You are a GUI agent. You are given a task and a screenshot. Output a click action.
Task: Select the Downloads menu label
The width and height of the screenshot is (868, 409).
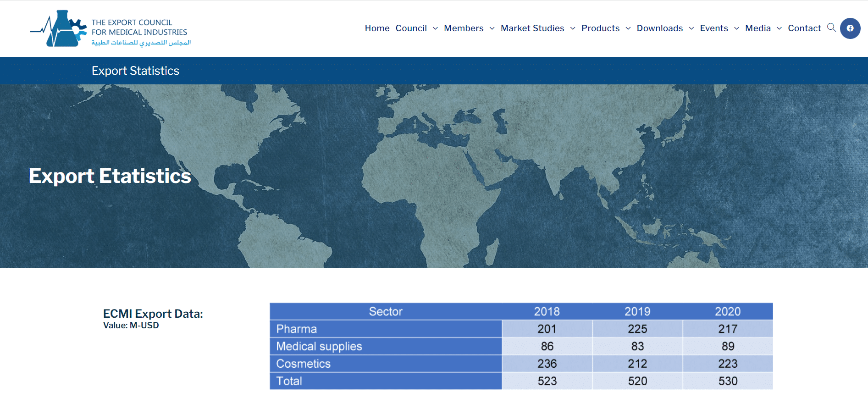point(659,28)
